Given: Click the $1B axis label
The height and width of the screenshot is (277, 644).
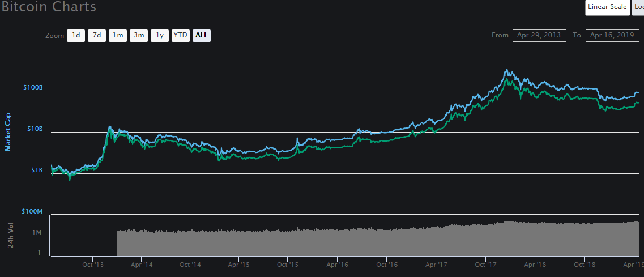Looking at the screenshot, I should (37, 170).
